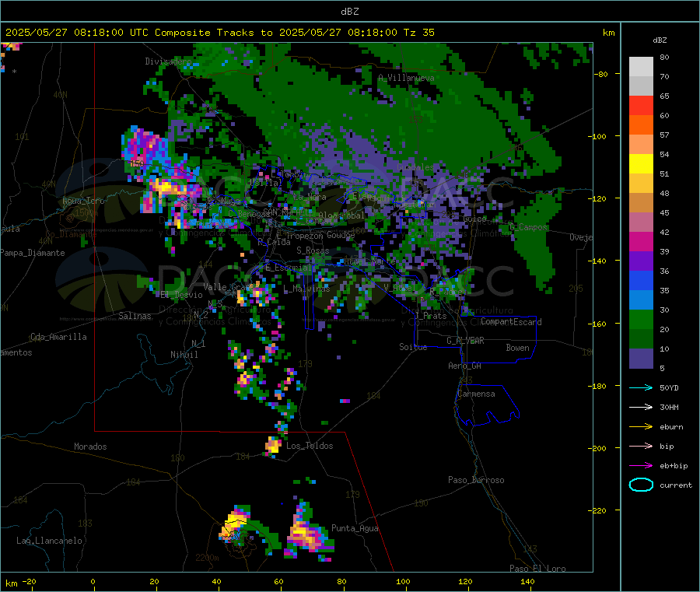Select the green 30-20 dBZ legend swatch

[641, 320]
